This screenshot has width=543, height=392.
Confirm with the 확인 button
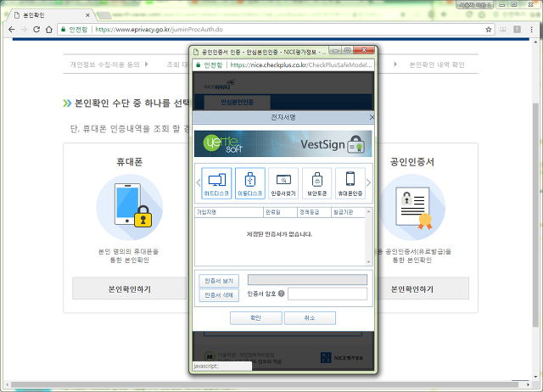[x=256, y=318]
